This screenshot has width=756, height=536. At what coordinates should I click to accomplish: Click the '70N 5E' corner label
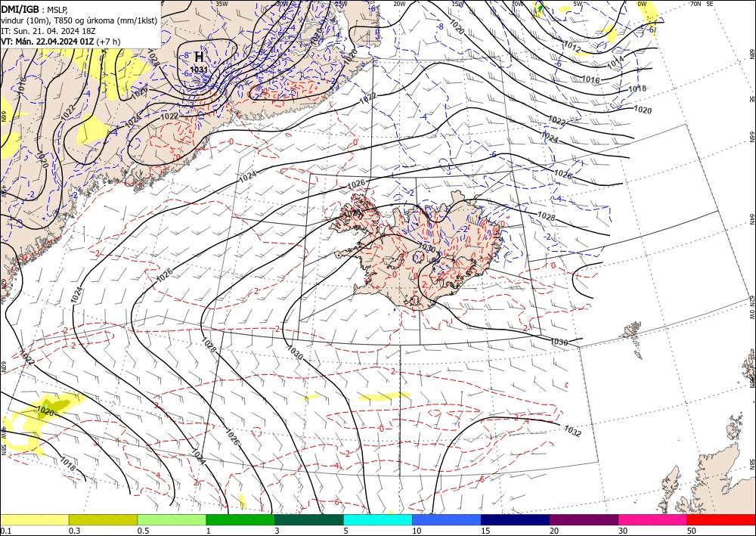pos(702,4)
